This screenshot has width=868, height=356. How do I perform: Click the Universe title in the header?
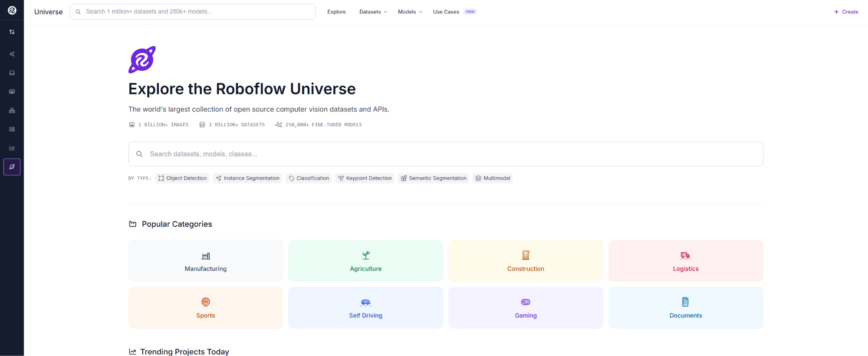pyautogui.click(x=49, y=12)
